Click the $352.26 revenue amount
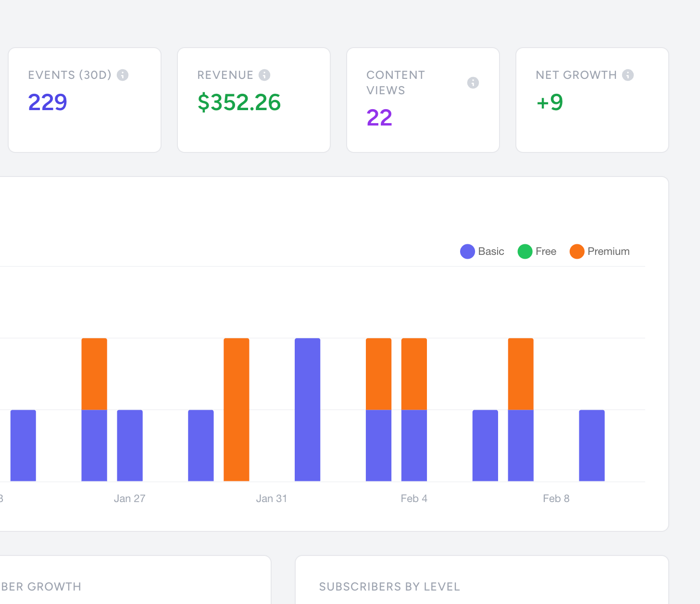Viewport: 700px width, 604px height. [x=238, y=103]
